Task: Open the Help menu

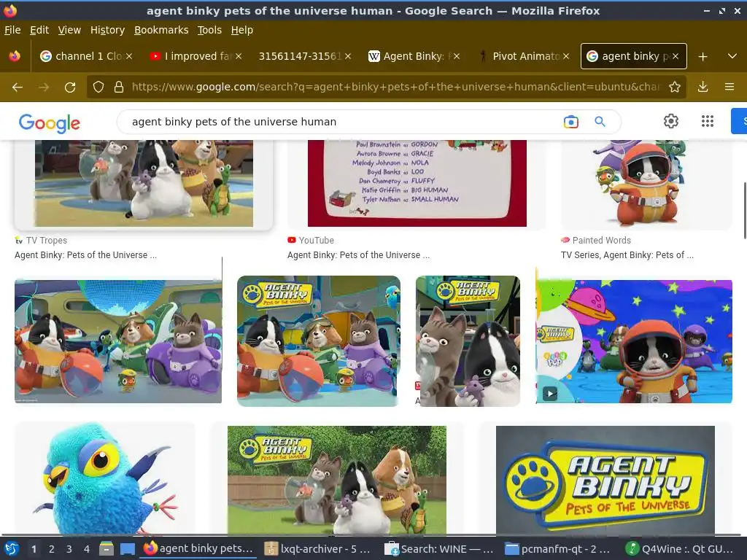Action: tap(242, 30)
